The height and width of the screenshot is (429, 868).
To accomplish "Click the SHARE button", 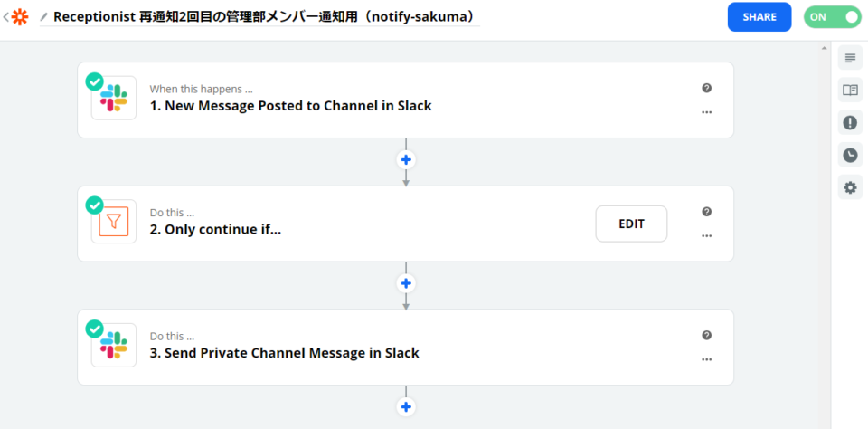I will (x=759, y=16).
